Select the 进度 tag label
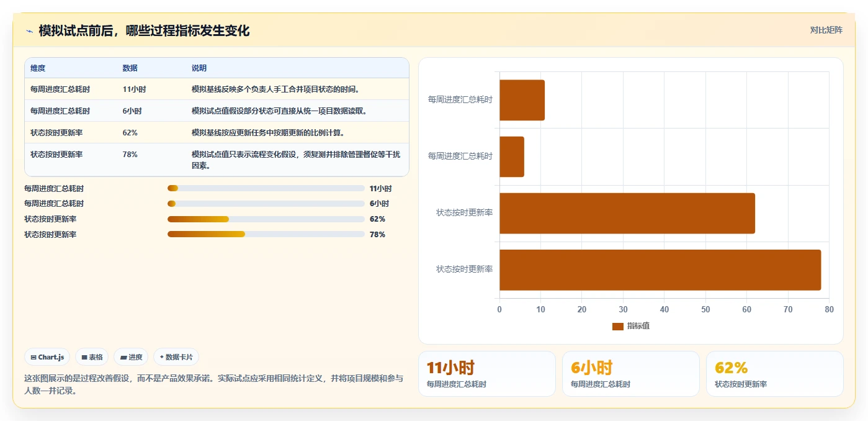The image size is (868, 421). point(135,358)
